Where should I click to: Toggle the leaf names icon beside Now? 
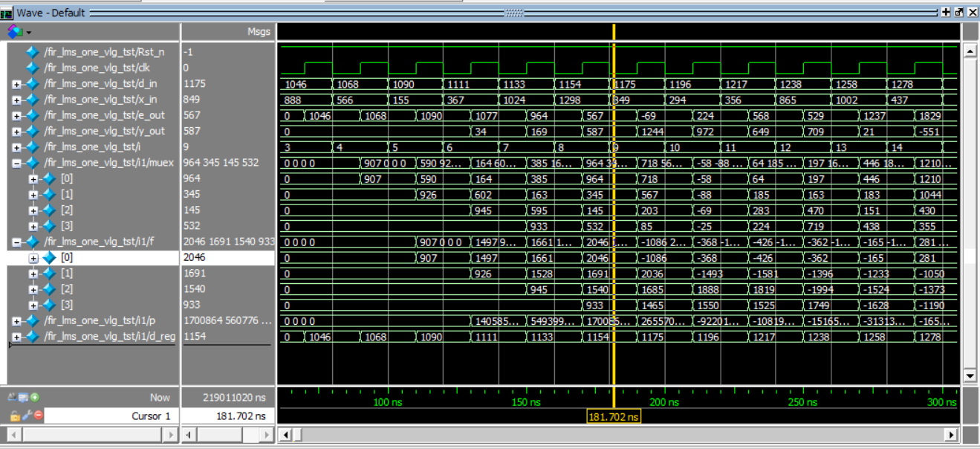14,398
